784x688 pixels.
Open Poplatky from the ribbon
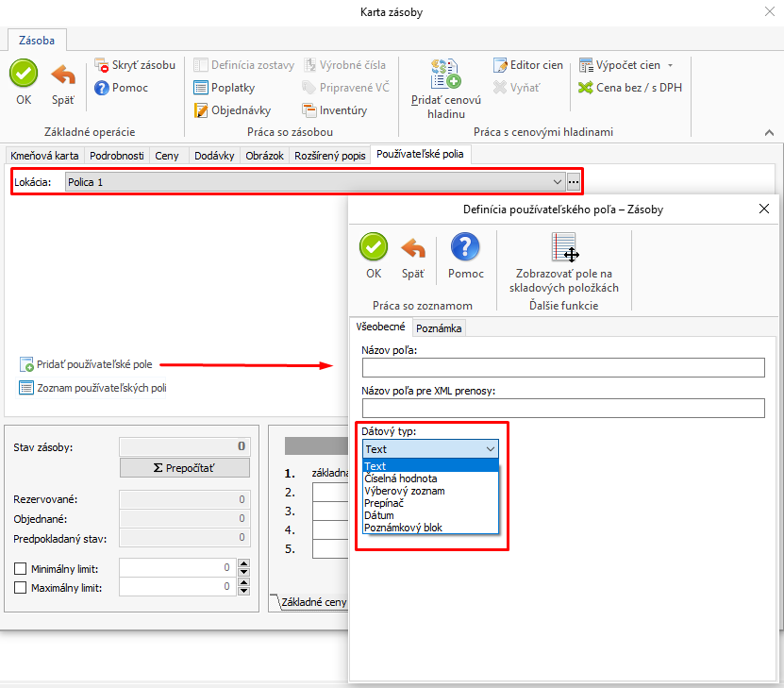[x=201, y=88]
